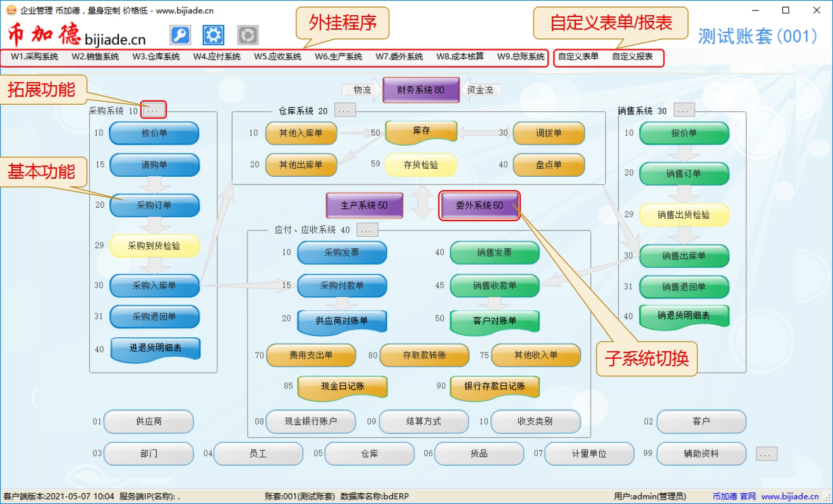The width and height of the screenshot is (833, 504).
Task: Open the 报价单 quotation form
Action: tap(684, 133)
